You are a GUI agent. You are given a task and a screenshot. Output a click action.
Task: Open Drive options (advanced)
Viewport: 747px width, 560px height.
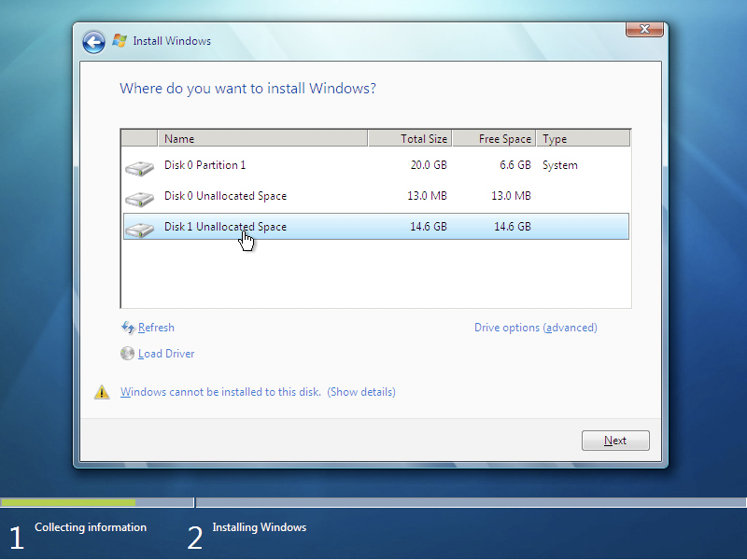535,328
